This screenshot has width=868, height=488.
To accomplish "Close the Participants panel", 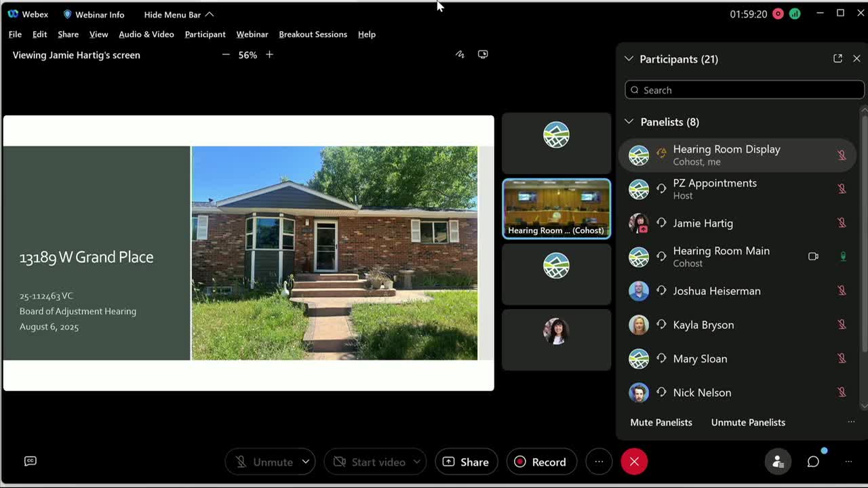I will 856,59.
